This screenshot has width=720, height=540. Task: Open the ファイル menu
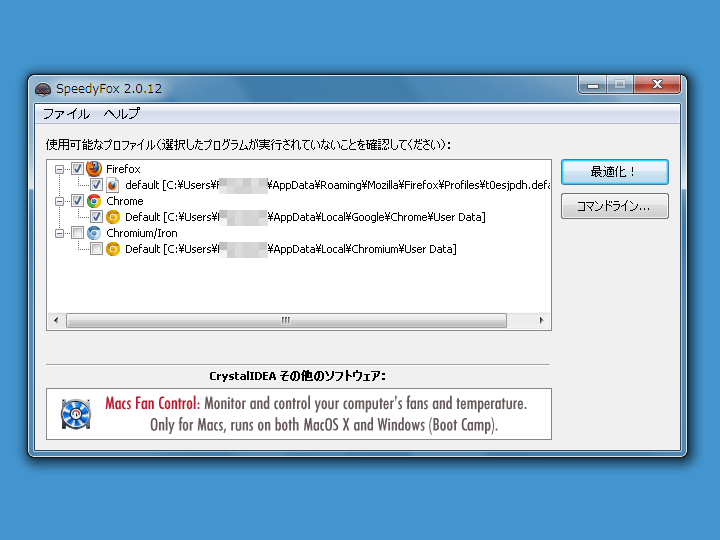click(x=66, y=114)
